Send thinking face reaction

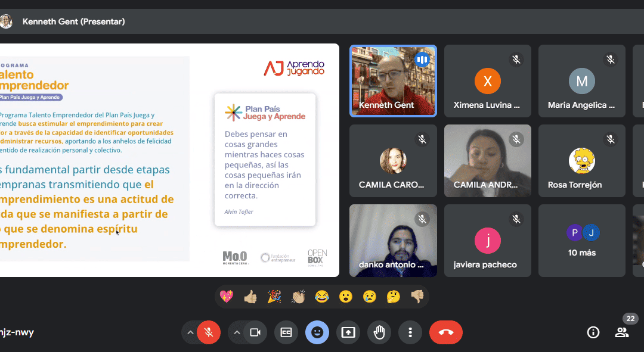[x=394, y=296]
